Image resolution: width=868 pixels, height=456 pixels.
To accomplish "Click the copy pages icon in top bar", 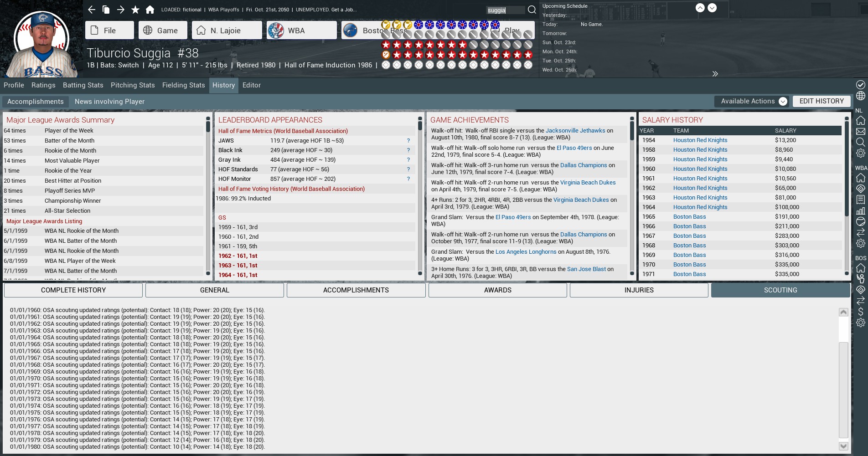I will pyautogui.click(x=106, y=10).
